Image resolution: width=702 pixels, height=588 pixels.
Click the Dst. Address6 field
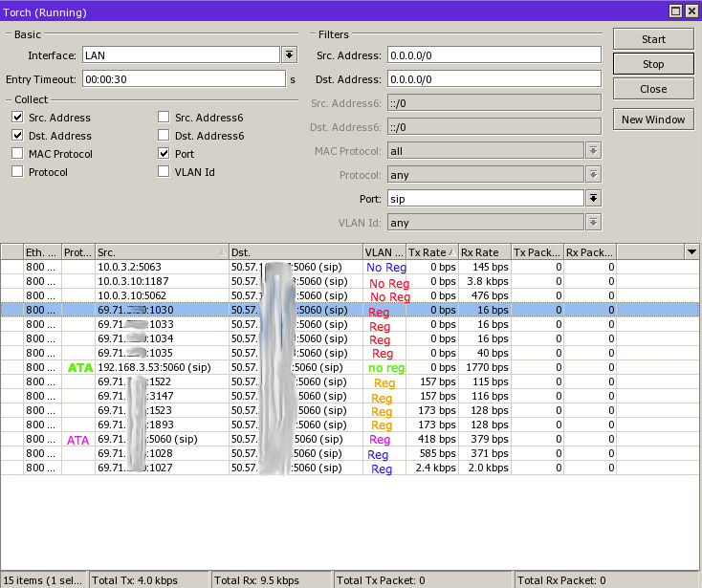coord(494,127)
